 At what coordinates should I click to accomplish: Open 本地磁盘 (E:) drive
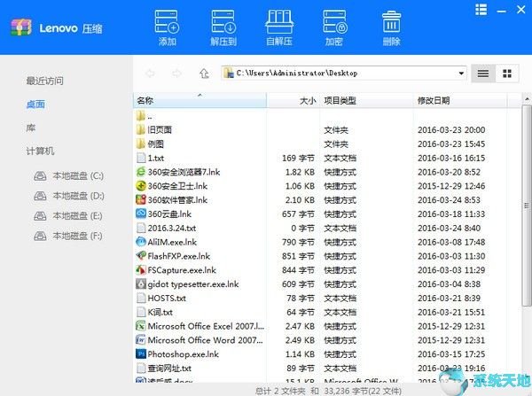click(x=78, y=216)
